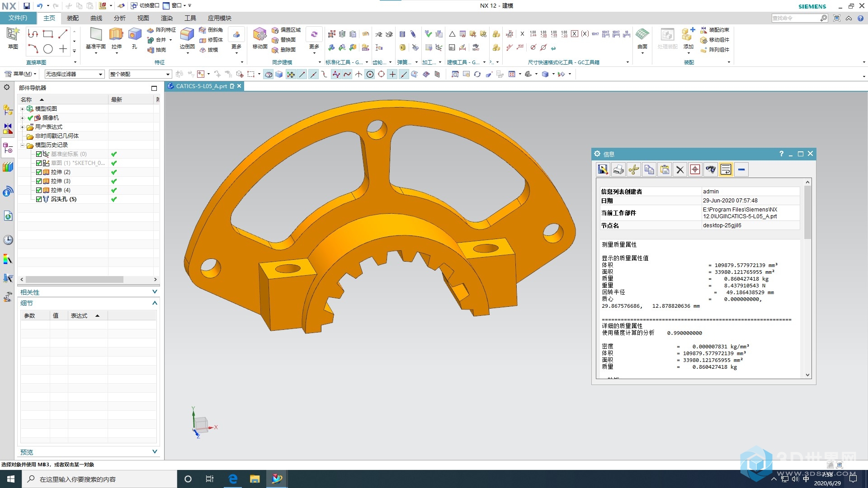Open the 阵列特征 pattern feature tool
This screenshot has height=488, width=868.
point(161,30)
